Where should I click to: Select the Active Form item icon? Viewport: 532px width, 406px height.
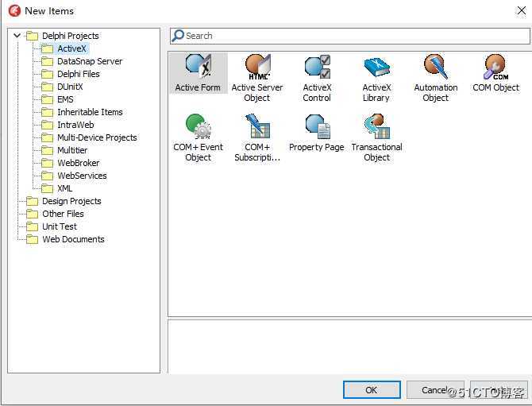pyautogui.click(x=199, y=65)
